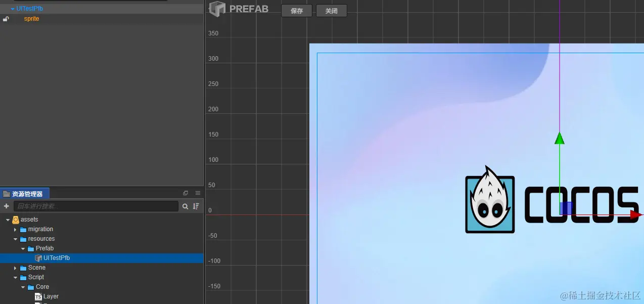Select the resources folder name

(41, 239)
